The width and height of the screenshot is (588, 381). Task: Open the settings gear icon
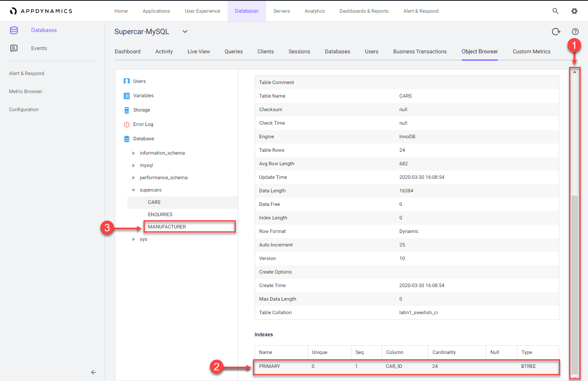point(574,11)
